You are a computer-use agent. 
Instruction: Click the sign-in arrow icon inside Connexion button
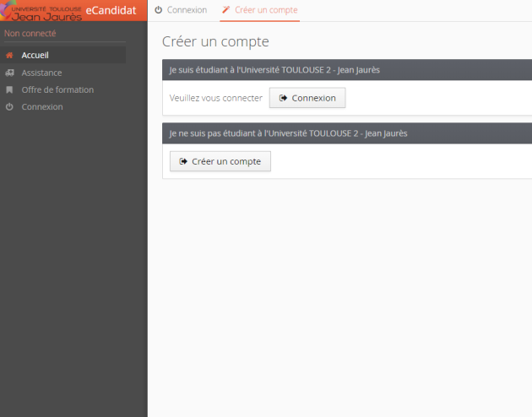(284, 98)
